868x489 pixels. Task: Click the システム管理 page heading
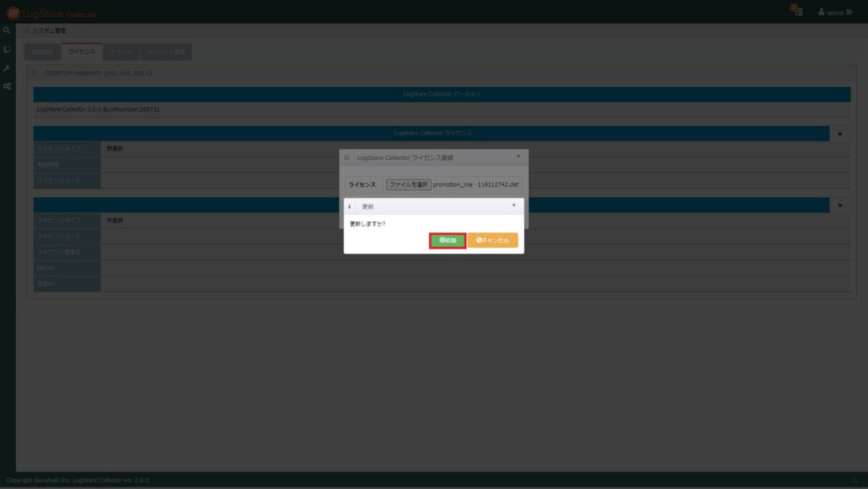click(x=49, y=31)
